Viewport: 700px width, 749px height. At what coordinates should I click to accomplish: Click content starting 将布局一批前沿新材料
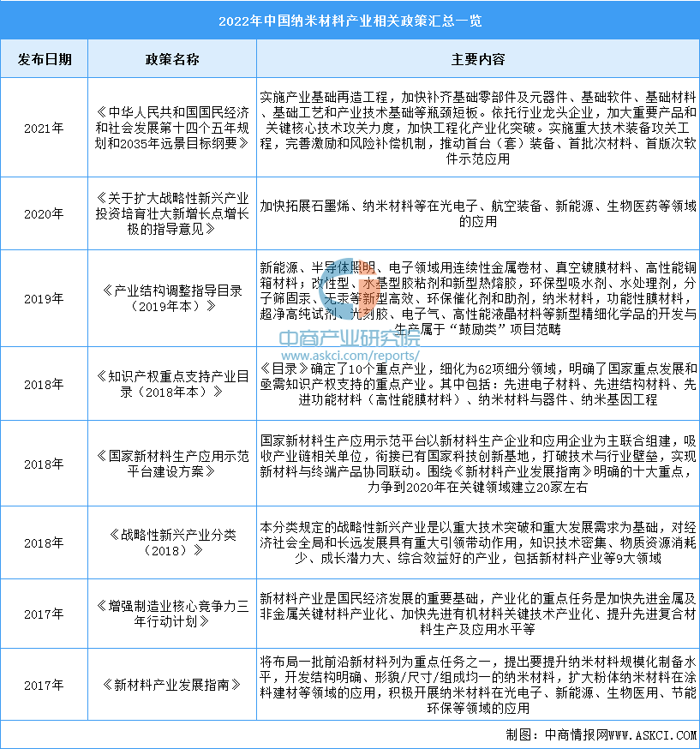click(478, 685)
